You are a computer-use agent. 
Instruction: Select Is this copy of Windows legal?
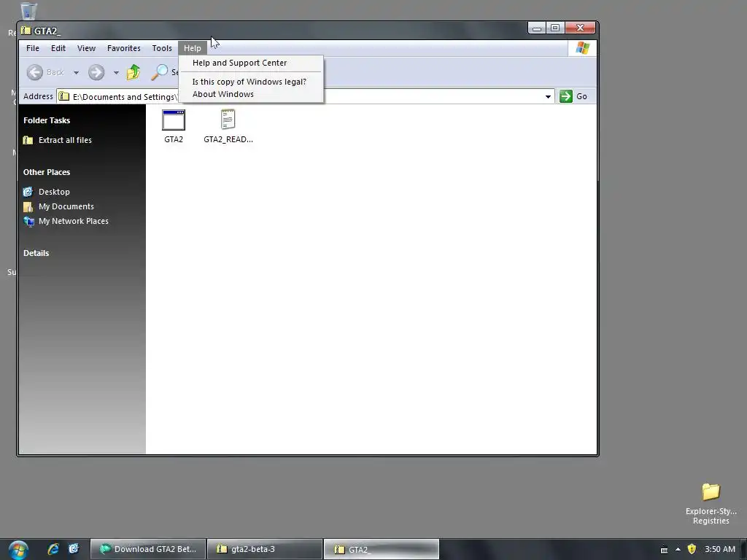tap(251, 82)
